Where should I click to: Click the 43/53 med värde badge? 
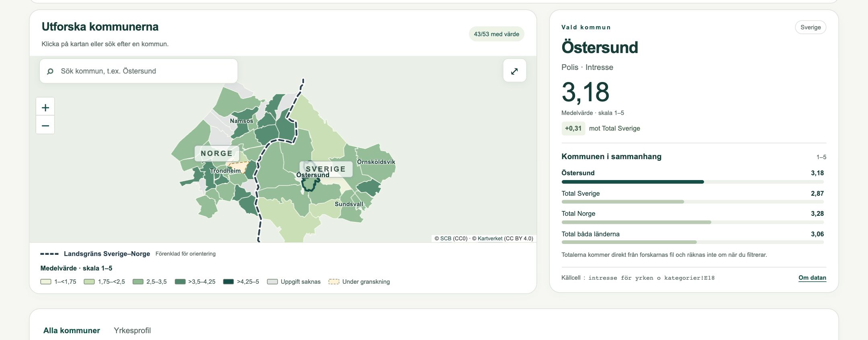pos(496,34)
